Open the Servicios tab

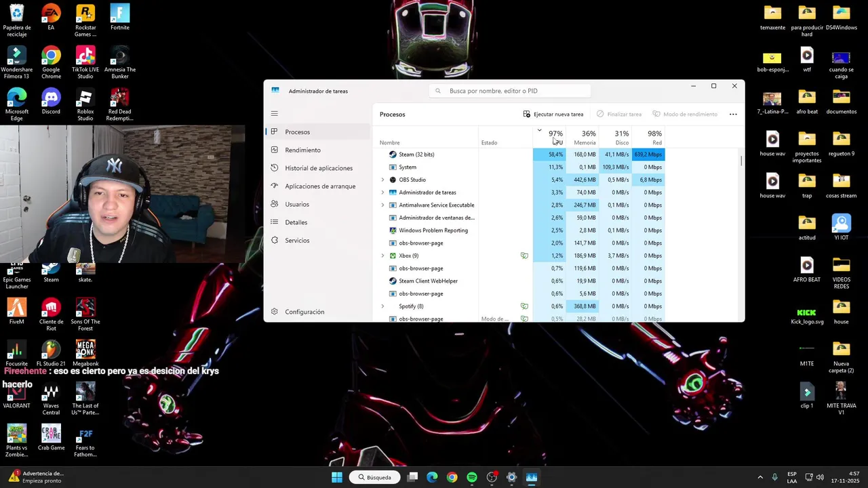(x=318, y=240)
